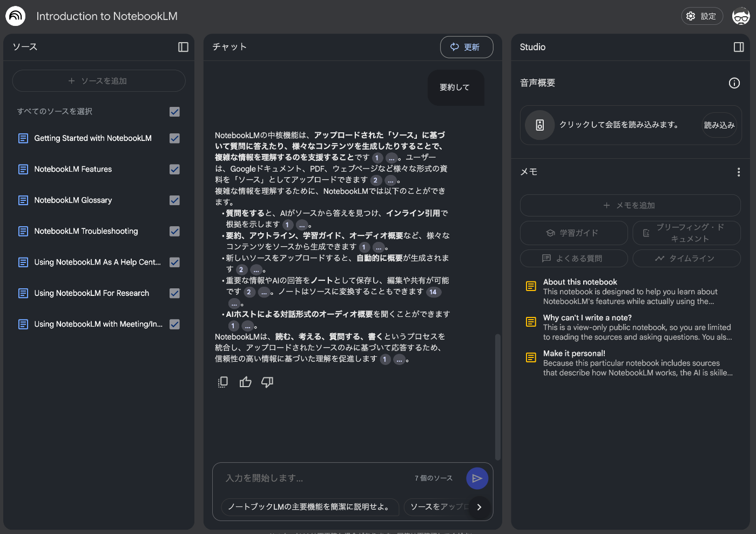Viewport: 756px width, 534px height.
Task: Uncheck Getting Started with NotebookLM source
Action: (174, 138)
